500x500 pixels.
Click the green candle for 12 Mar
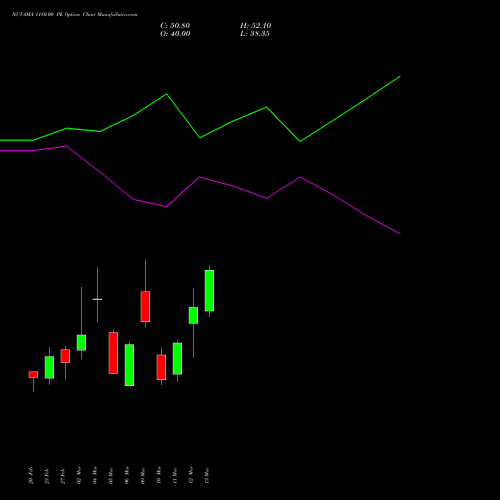coord(193,315)
